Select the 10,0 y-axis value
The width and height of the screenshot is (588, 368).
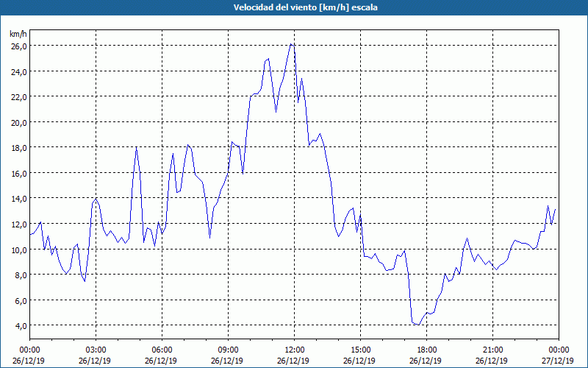[18, 250]
